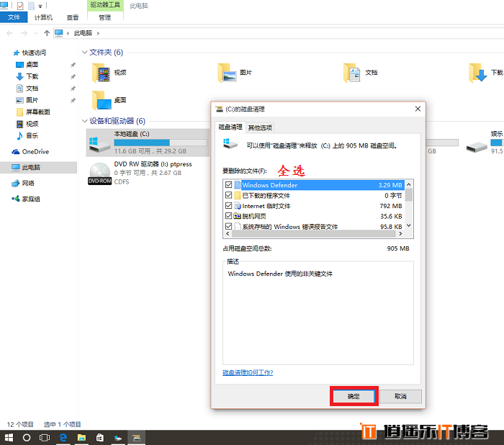Select the 脱机网页 list row
Image resolution: width=504 pixels, height=445 pixels.
pos(314,216)
